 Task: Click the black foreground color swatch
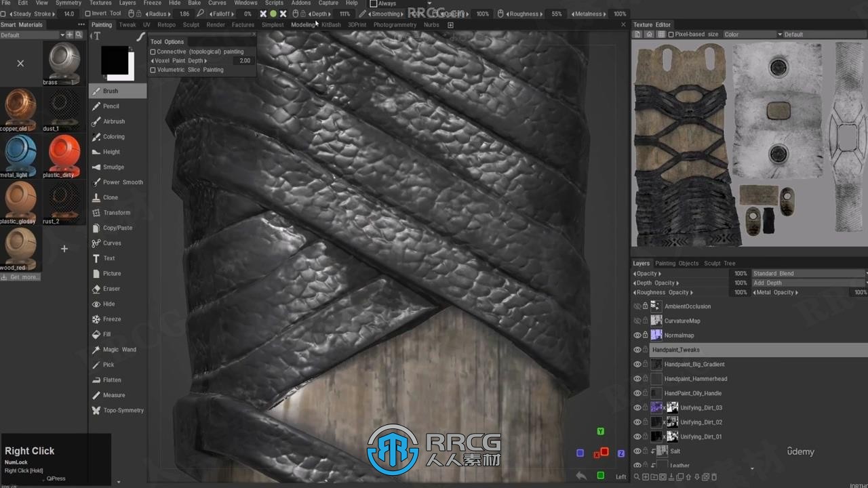[115, 60]
